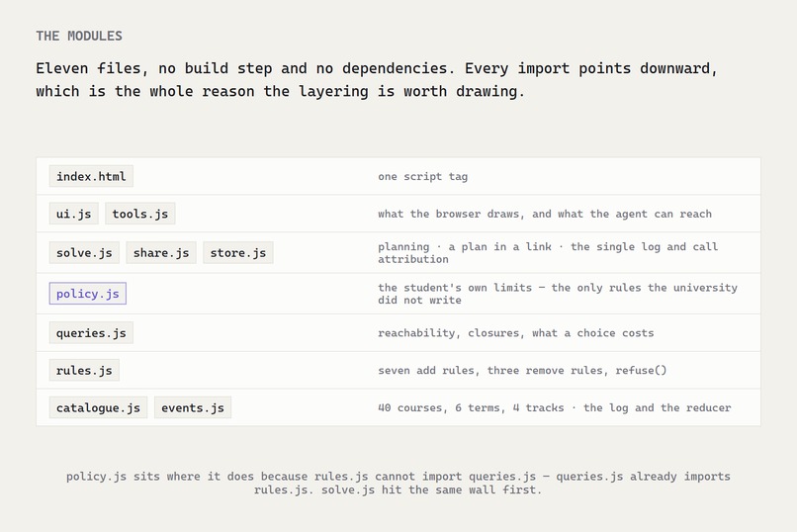
Task: Click 'planning · a plan in a link' description
Action: [548, 252]
